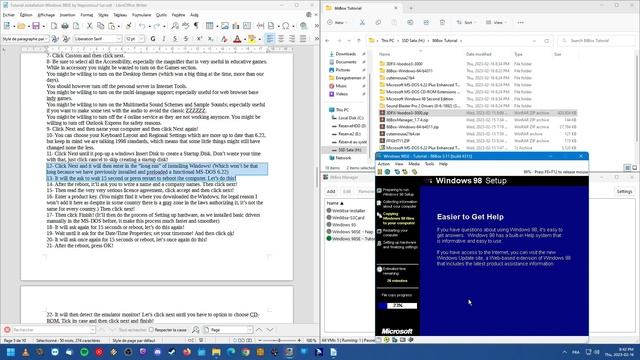
Task: Open the paragraph style dropdown in Writer
Action: 47,39
